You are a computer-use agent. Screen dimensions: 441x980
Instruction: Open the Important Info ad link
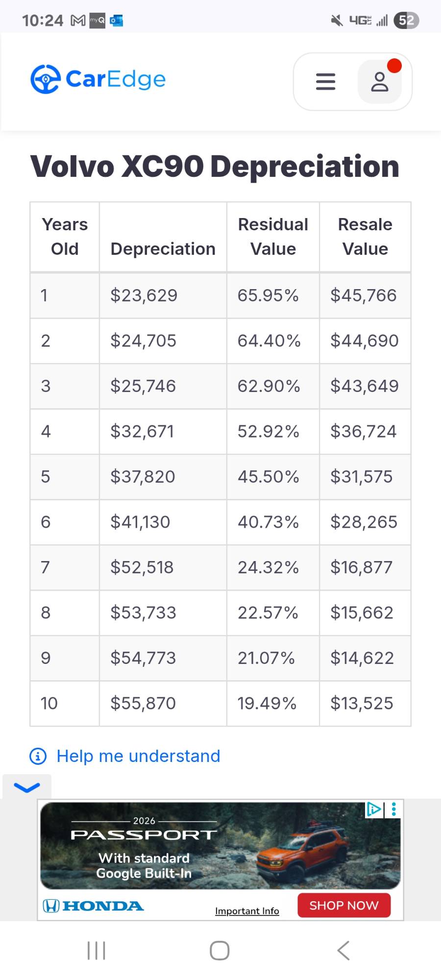point(247,911)
